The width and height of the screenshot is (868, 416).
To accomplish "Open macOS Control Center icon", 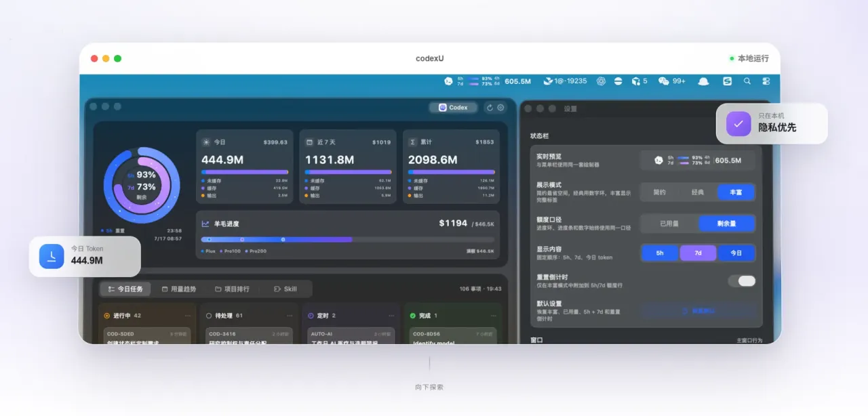I will [x=766, y=81].
